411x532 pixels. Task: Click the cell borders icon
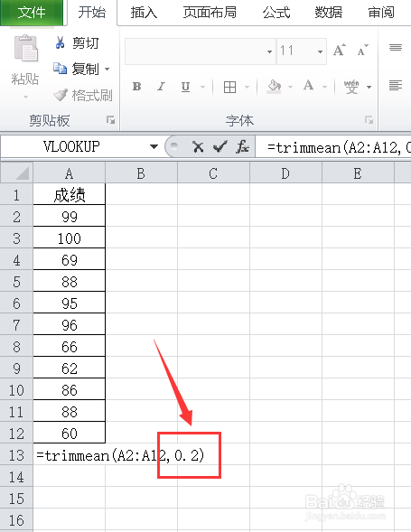click(229, 87)
